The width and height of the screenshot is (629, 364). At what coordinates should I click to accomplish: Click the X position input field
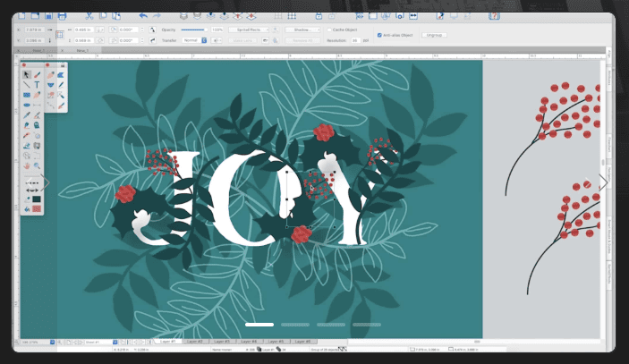tap(35, 30)
